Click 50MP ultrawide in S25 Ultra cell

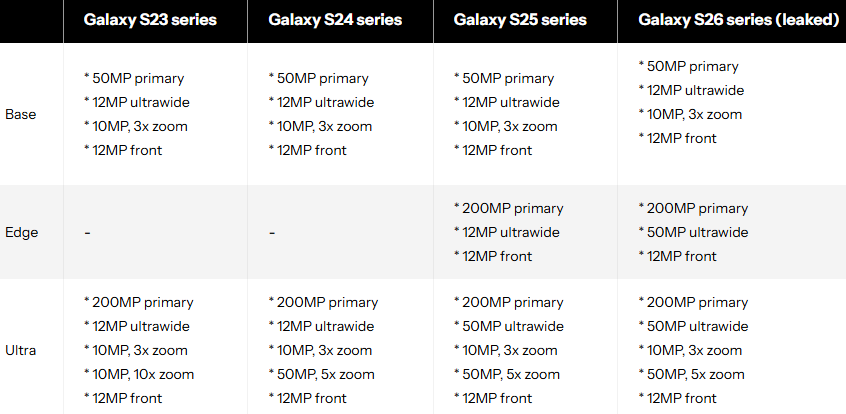coord(513,326)
